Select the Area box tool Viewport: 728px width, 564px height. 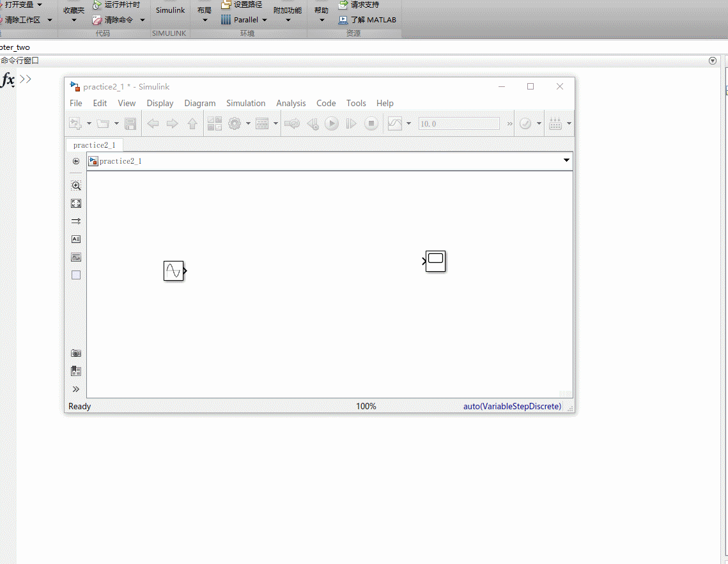click(76, 275)
